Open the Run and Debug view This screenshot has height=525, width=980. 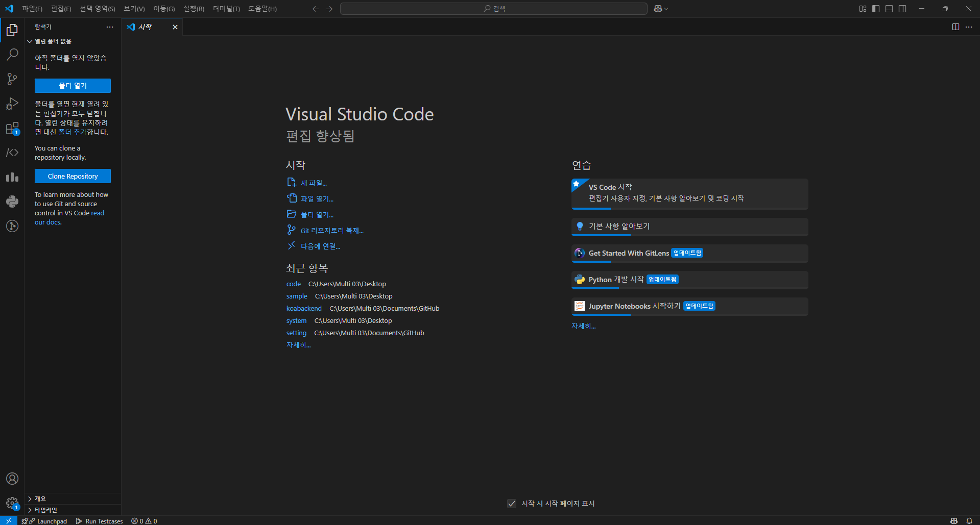tap(12, 104)
